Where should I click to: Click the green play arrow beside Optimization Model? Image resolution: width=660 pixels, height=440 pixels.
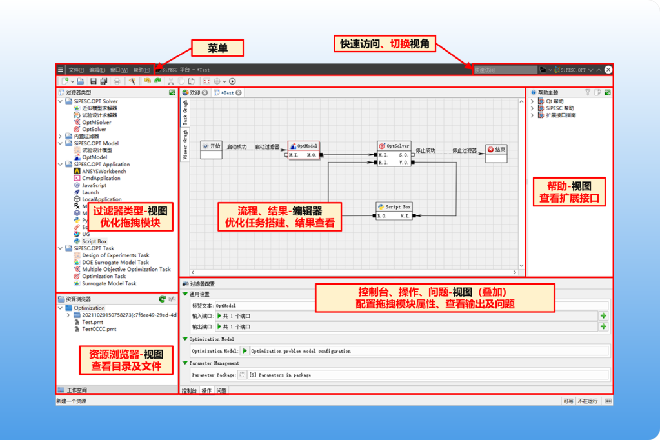click(x=245, y=351)
